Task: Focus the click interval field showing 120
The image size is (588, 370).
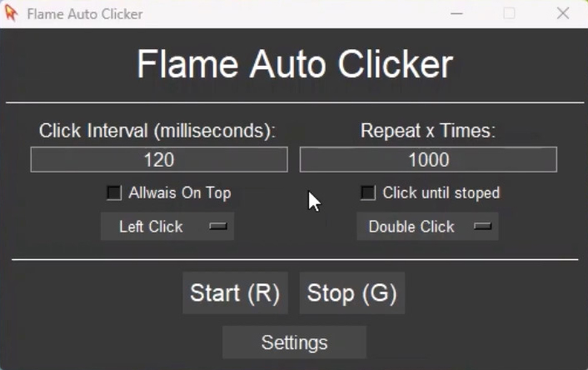Action: click(159, 159)
